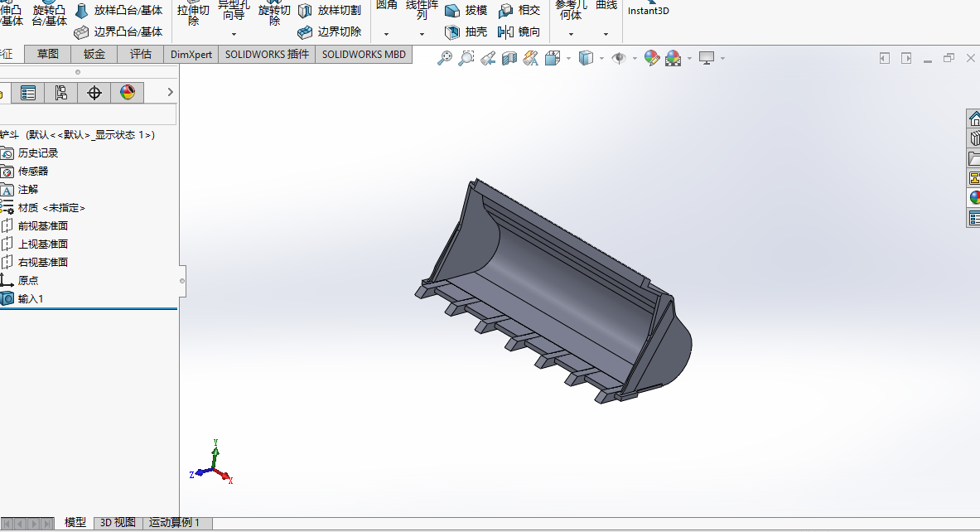This screenshot has height=532, width=980.
Task: Activate the Section View icon
Action: click(x=509, y=58)
